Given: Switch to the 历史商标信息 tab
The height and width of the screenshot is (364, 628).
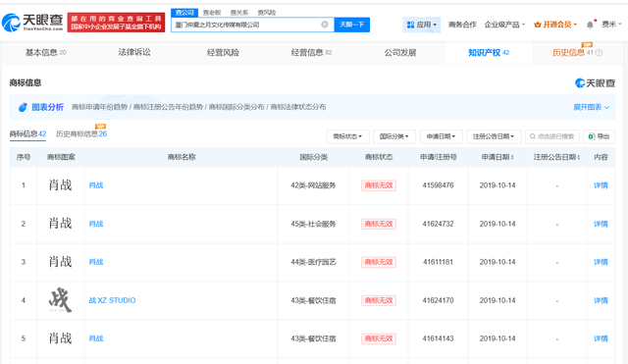Looking at the screenshot, I should 81,133.
